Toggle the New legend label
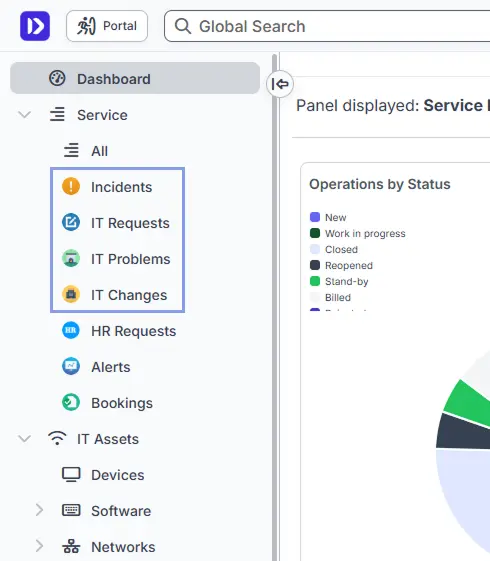 335,218
